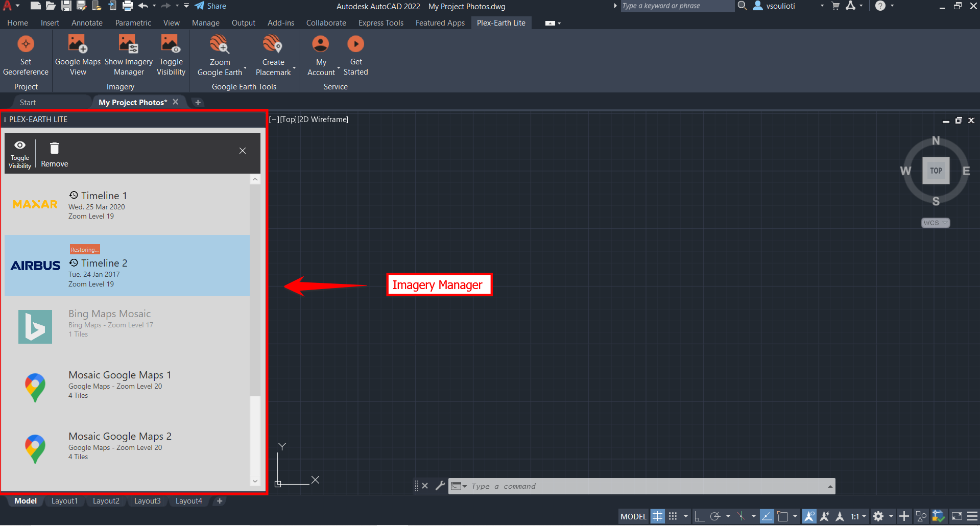This screenshot has width=980, height=526.
Task: Expand the undo history dropdown arrow
Action: click(154, 6)
